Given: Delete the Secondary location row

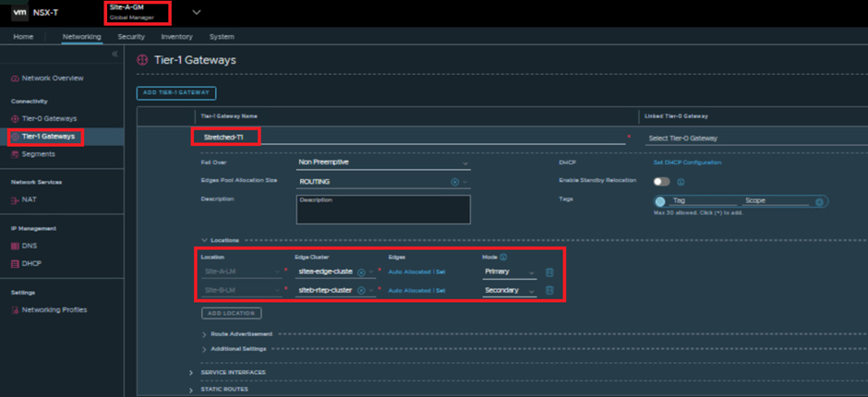Looking at the screenshot, I should (x=549, y=290).
